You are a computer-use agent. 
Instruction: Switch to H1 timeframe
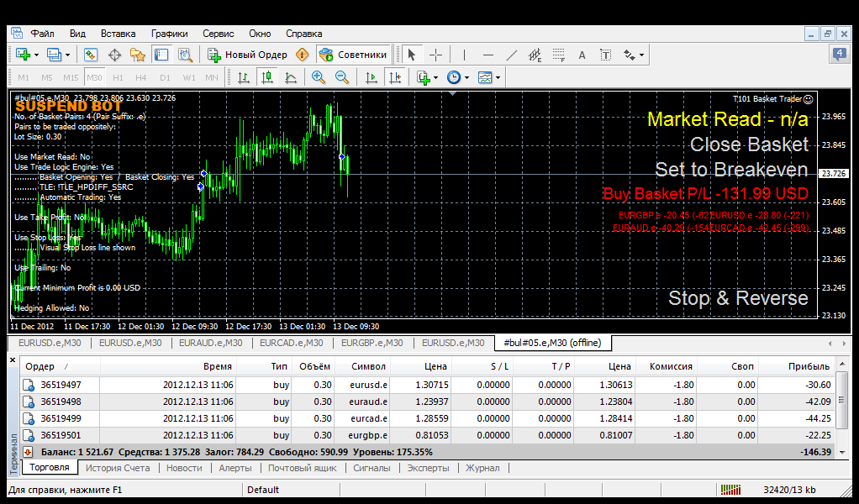[x=118, y=78]
